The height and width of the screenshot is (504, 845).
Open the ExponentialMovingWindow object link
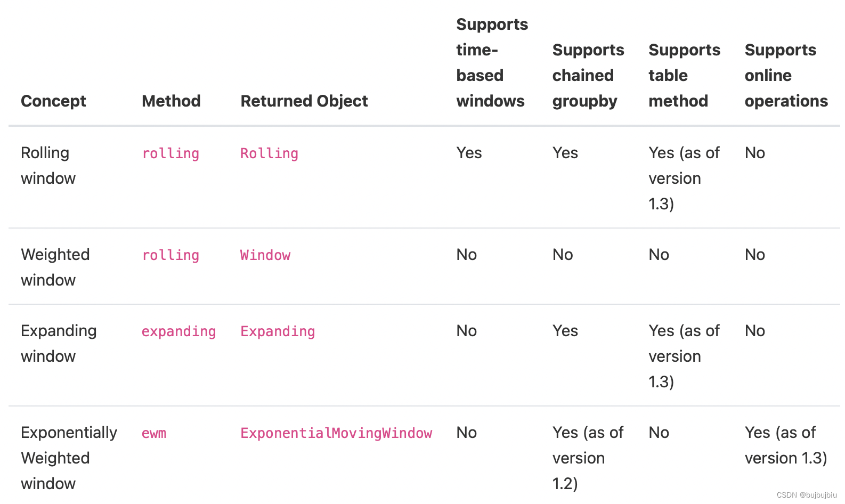(336, 433)
